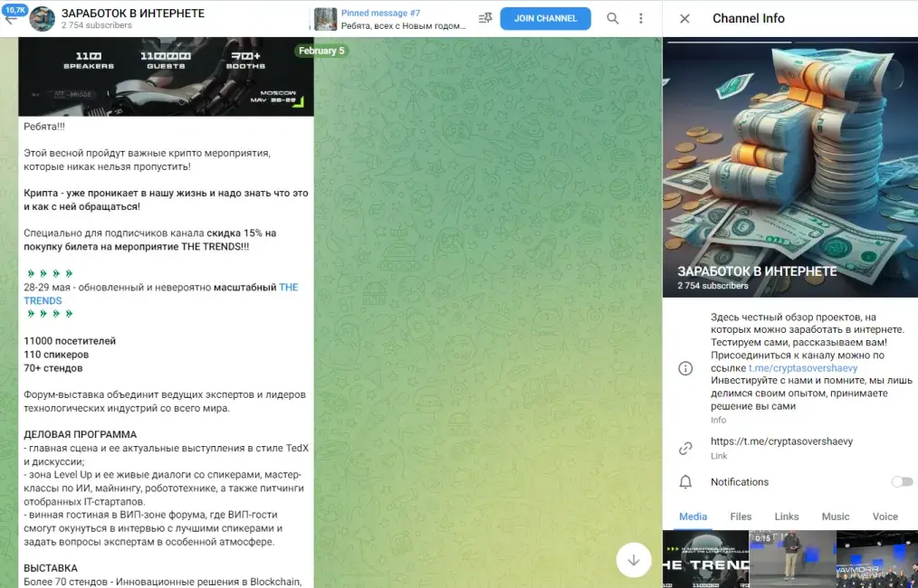Click the 'Ребята!!!' greeting text
The height and width of the screenshot is (588, 918).
point(44,127)
